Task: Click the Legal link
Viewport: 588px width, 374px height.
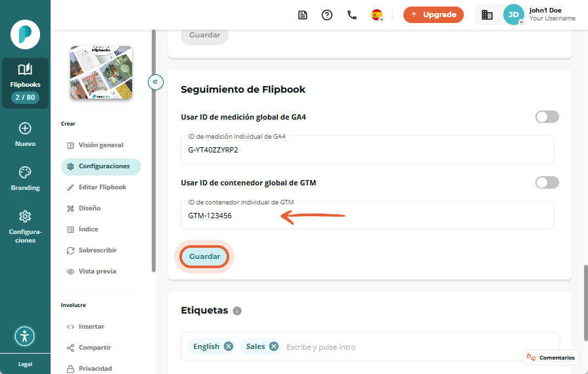Action: (25, 364)
